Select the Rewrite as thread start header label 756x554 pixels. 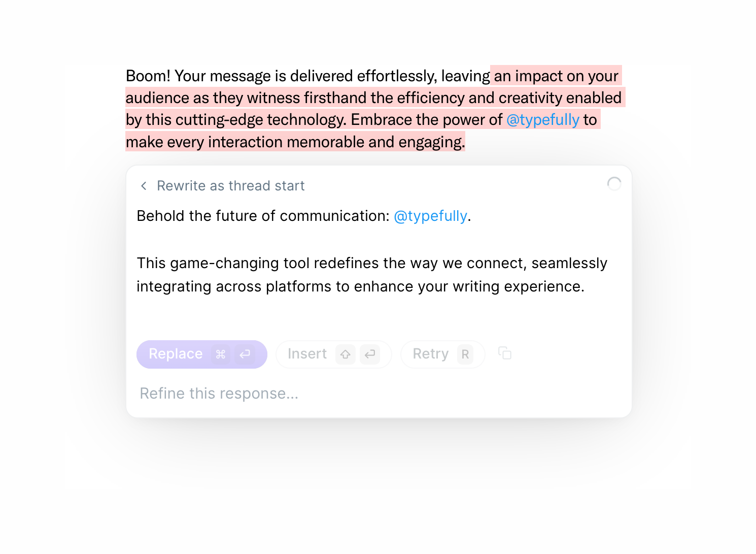pos(230,186)
